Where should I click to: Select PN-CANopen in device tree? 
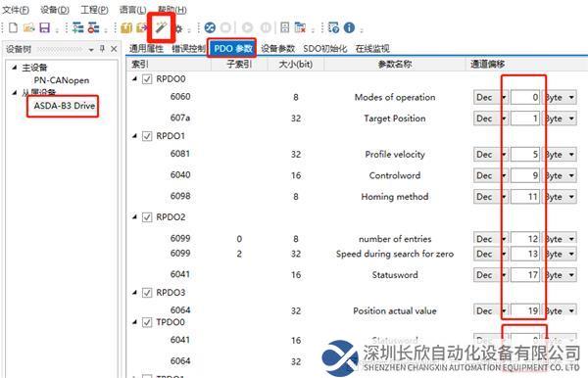[62, 80]
